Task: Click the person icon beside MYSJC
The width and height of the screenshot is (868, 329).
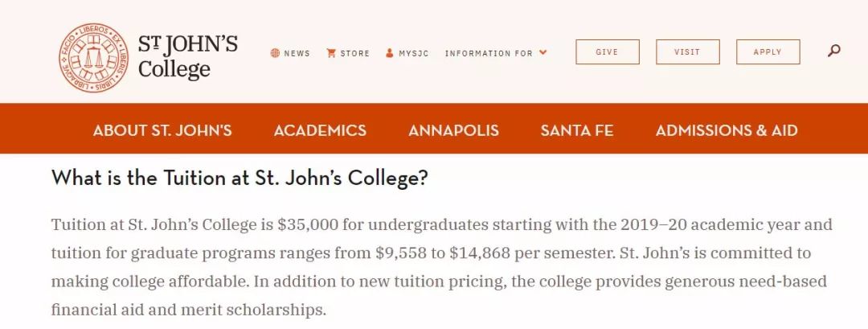Action: [390, 53]
